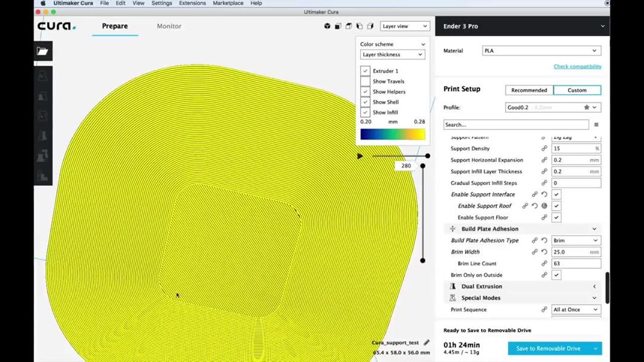Click the Brim Width value field
Screen dimensions: 644x362
pos(576,252)
